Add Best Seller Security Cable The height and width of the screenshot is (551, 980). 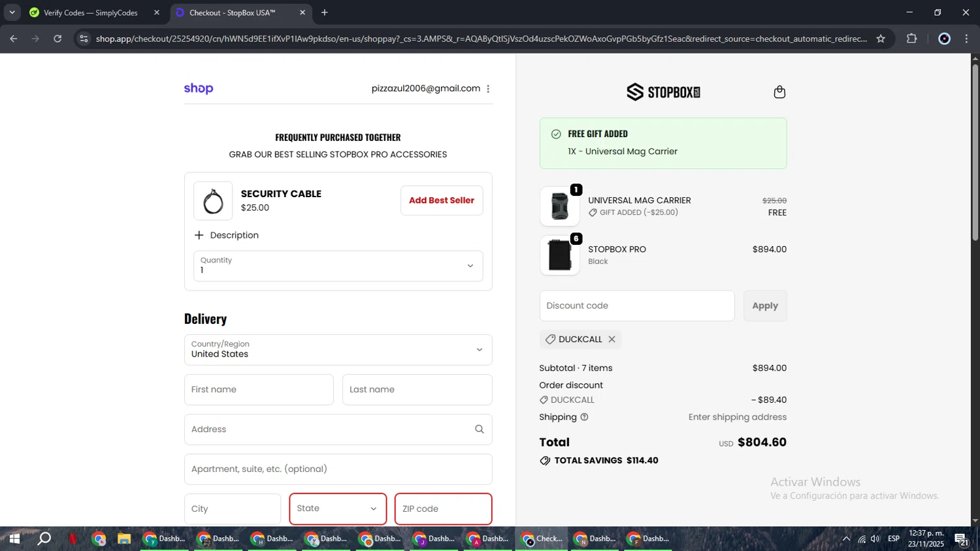point(442,200)
